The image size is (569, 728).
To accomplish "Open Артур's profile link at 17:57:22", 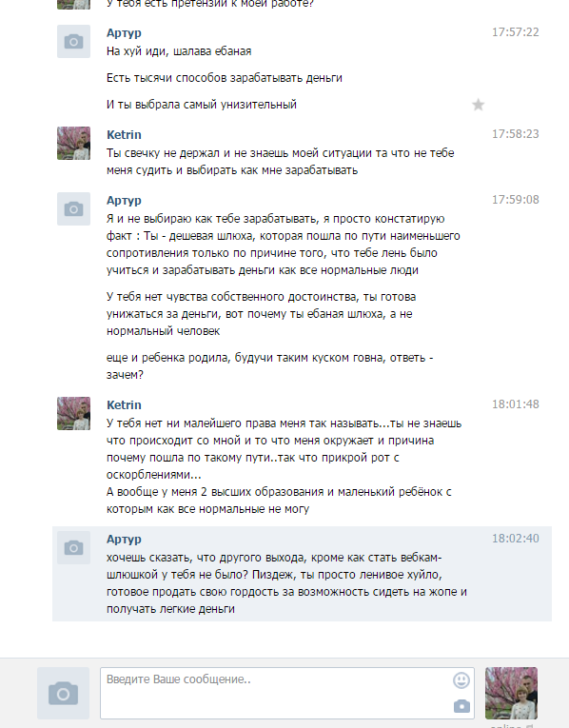I will click(124, 33).
